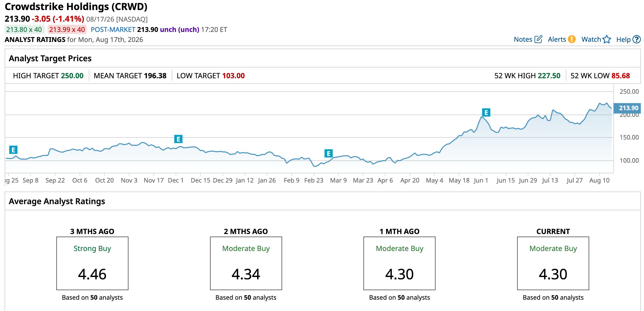
Task: Select the 4.34 rating score
Action: pyautogui.click(x=246, y=274)
